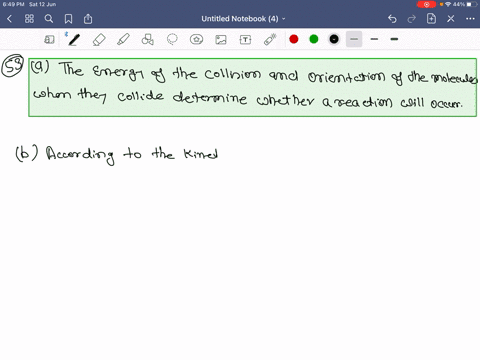Add a new page to the notebook
Viewport: 480px width, 360px height.
click(431, 19)
